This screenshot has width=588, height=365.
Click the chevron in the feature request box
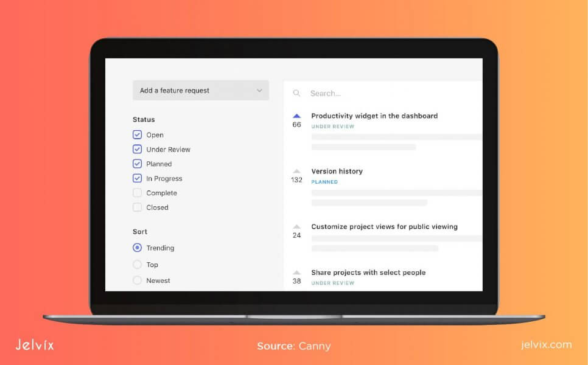point(259,91)
